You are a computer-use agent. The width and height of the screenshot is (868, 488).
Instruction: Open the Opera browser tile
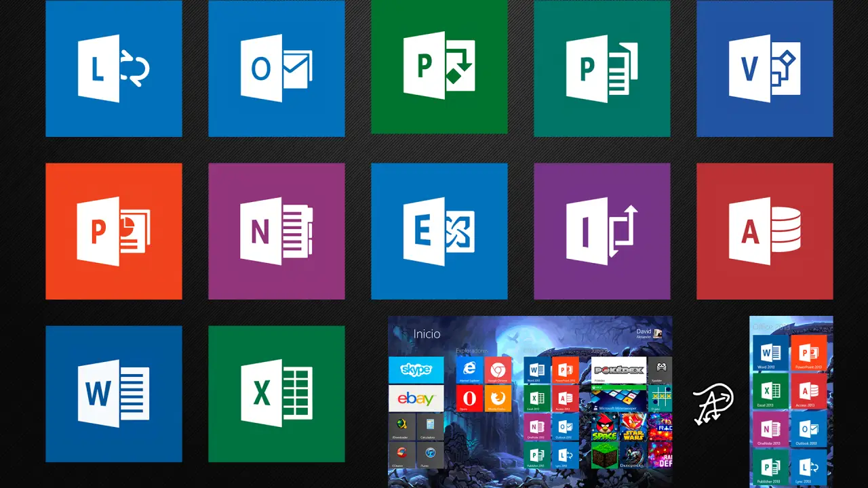469,399
